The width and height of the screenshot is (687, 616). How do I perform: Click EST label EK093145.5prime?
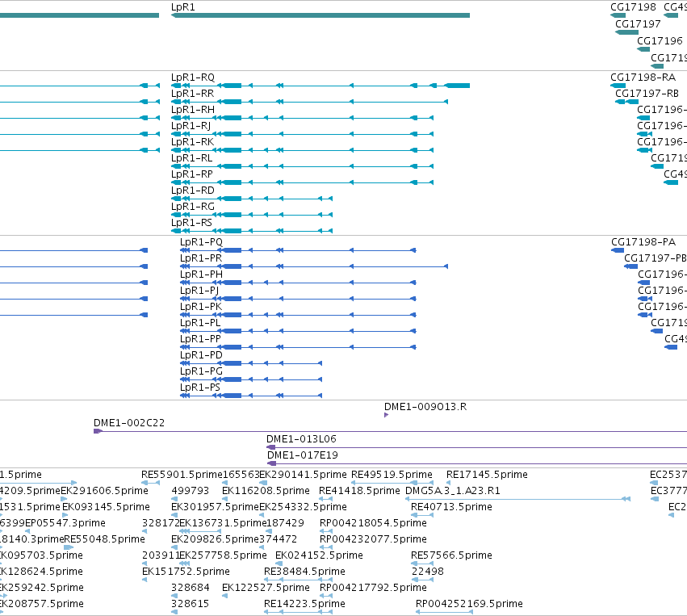pos(106,507)
